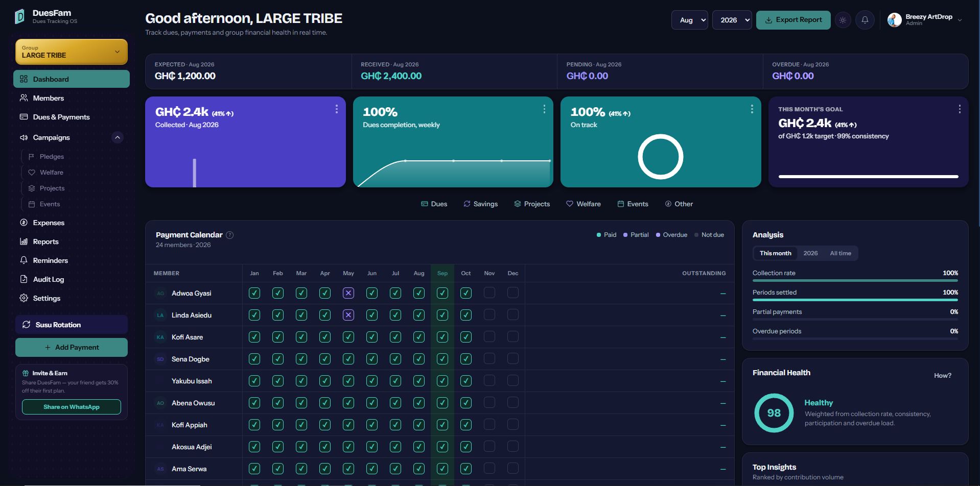Toggle Abena Owusu's September payment checkbox
Viewport: 980px width, 486px height.
442,403
